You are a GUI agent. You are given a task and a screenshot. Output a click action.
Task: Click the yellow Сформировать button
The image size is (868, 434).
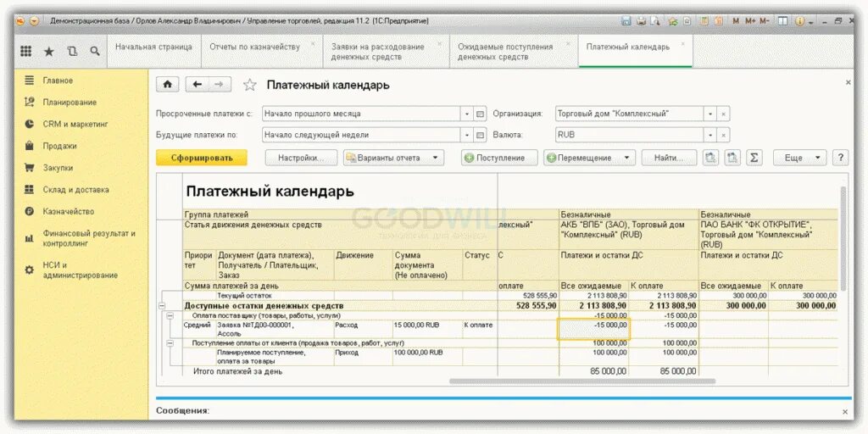click(x=202, y=158)
